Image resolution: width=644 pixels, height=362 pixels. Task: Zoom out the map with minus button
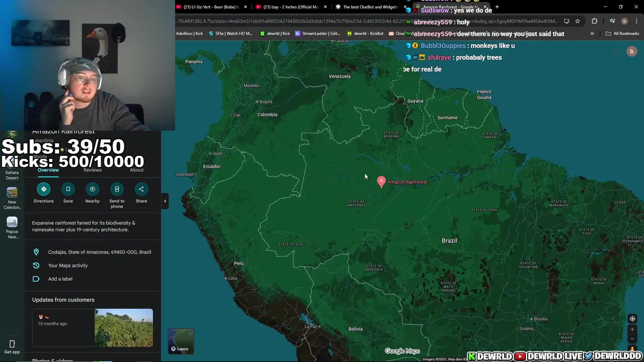pos(632,339)
